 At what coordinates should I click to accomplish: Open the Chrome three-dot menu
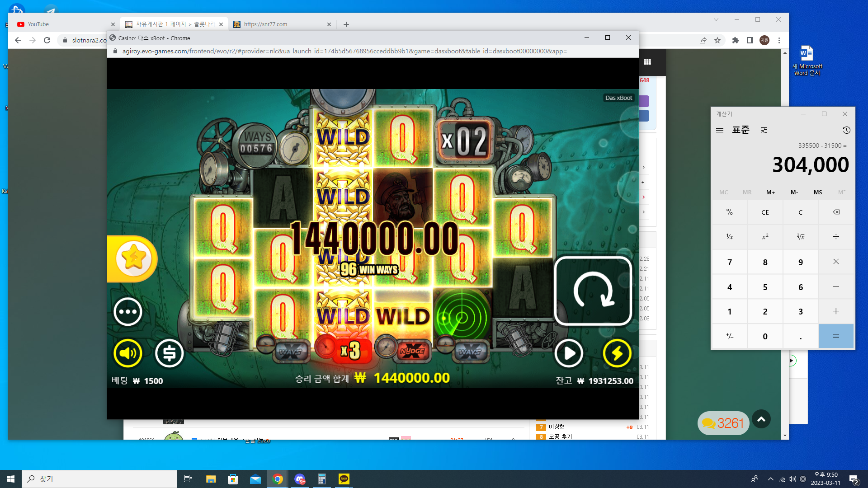[x=779, y=40]
